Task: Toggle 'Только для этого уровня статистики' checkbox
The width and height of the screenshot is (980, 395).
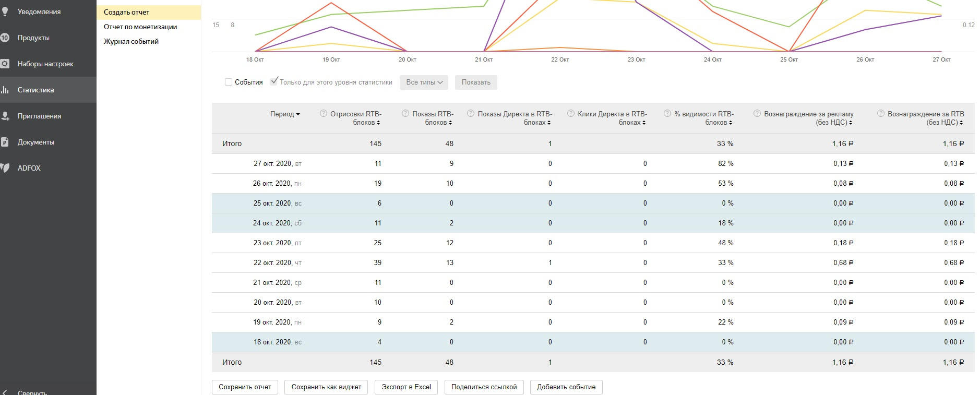Action: click(x=274, y=81)
